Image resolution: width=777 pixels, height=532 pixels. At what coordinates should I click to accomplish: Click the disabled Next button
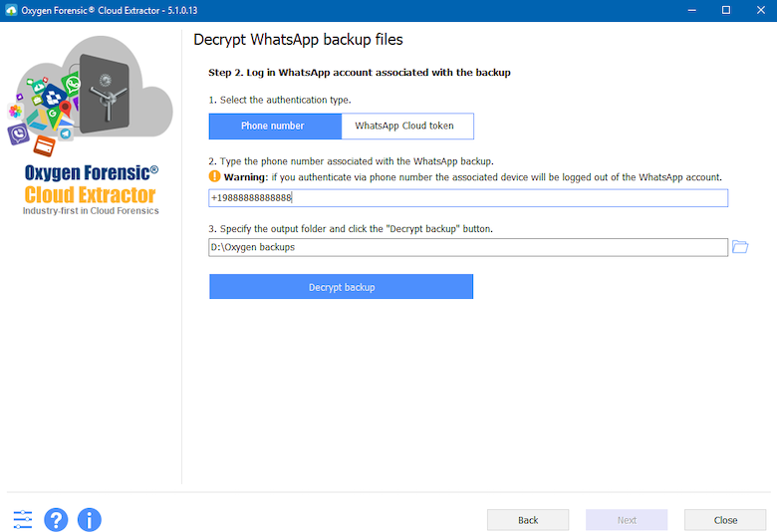click(x=627, y=520)
